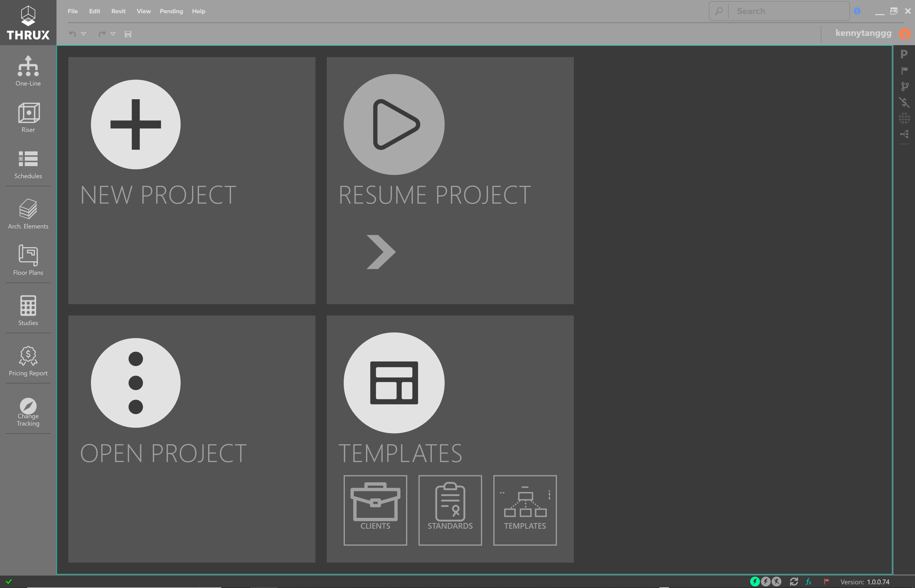
Task: Click the OPEN PROJECT label text
Action: pyautogui.click(x=164, y=454)
